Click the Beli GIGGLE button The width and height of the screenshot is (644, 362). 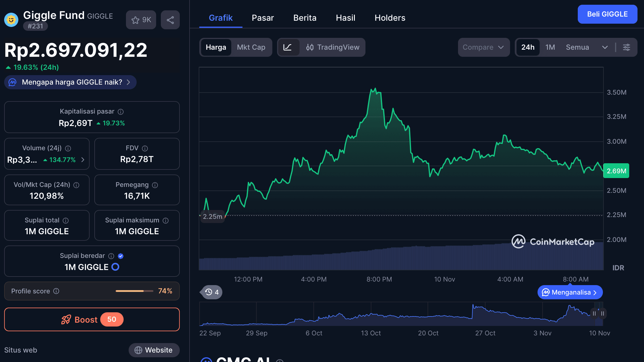[607, 14]
